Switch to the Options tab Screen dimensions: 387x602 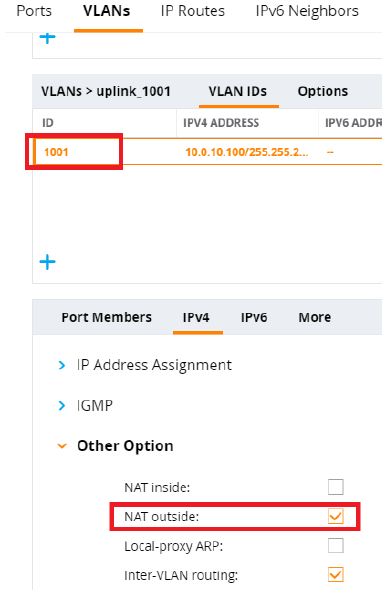(x=323, y=91)
